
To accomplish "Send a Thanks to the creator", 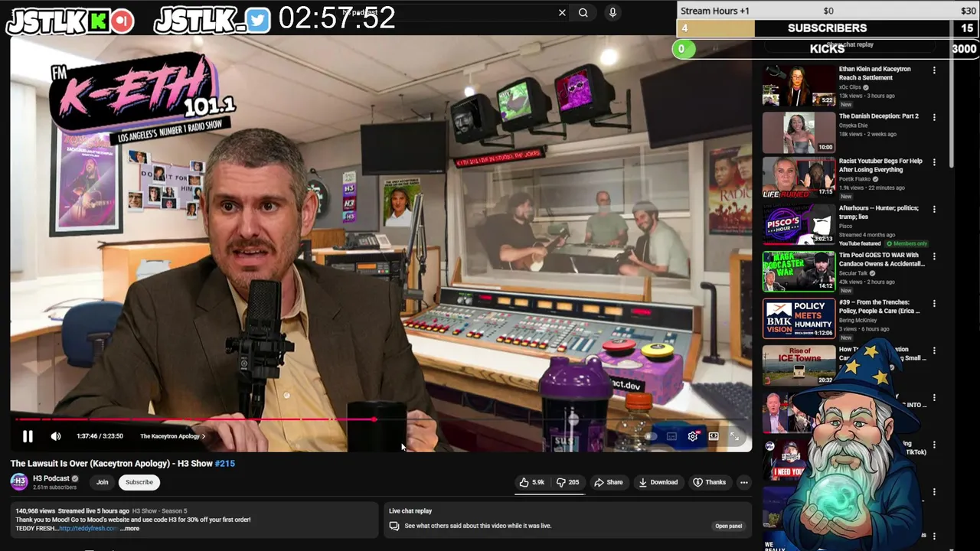I will point(709,482).
